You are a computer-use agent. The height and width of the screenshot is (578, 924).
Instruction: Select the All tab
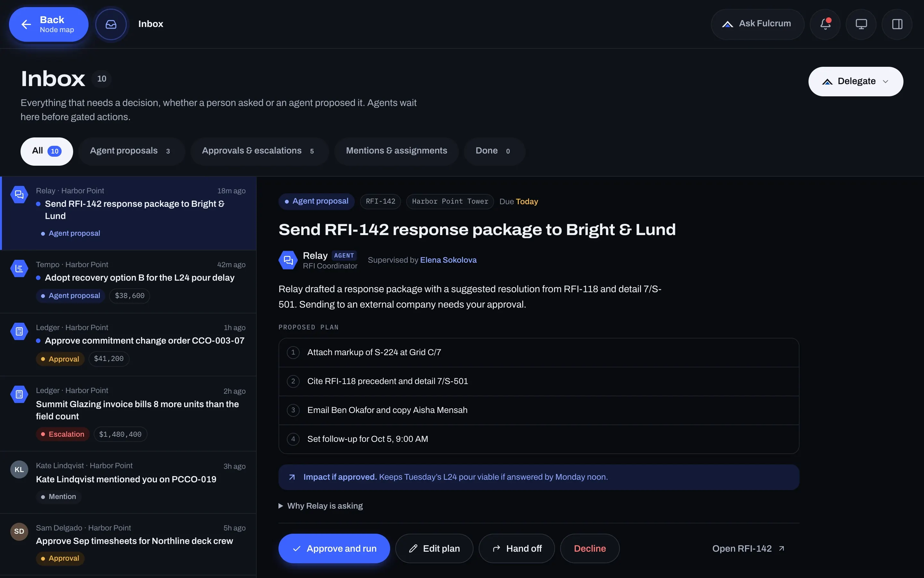pos(47,151)
